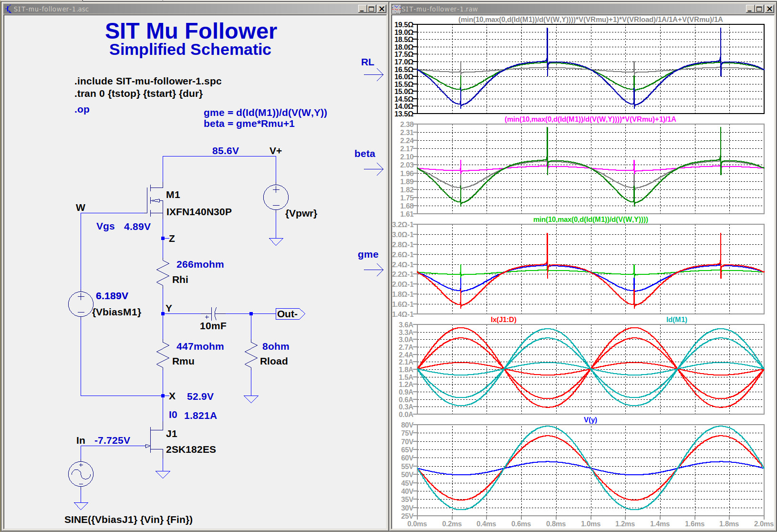This screenshot has height=532, width=777.
Task: Click the green min(10,max(0,d(Id(M1))/d(V(W,Y)))) trace label
Action: (591, 219)
